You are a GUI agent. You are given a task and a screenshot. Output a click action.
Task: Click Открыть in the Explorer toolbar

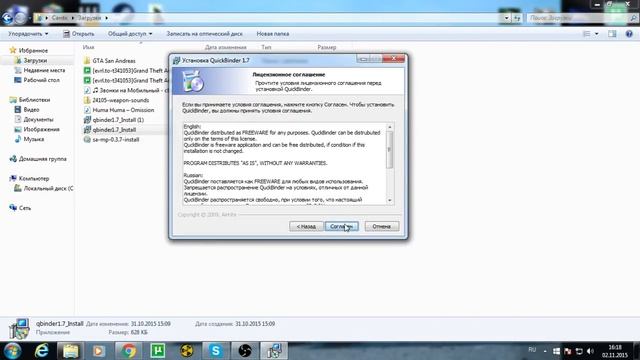[79, 34]
